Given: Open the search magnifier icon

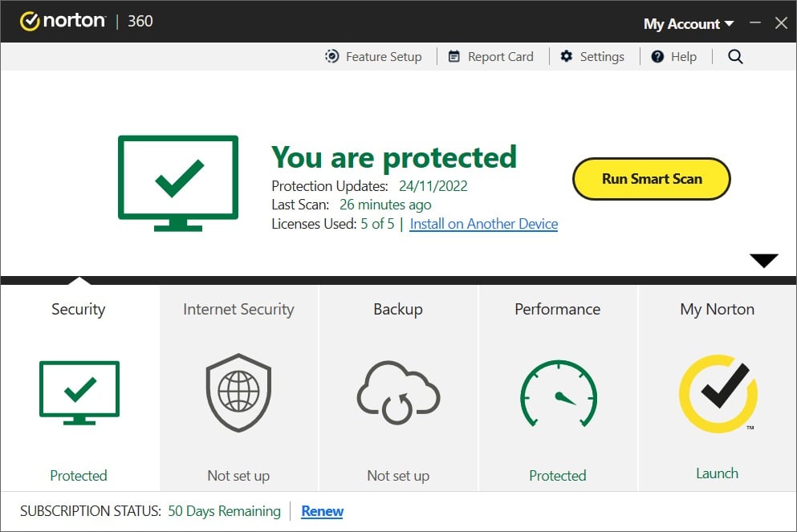Looking at the screenshot, I should [735, 56].
